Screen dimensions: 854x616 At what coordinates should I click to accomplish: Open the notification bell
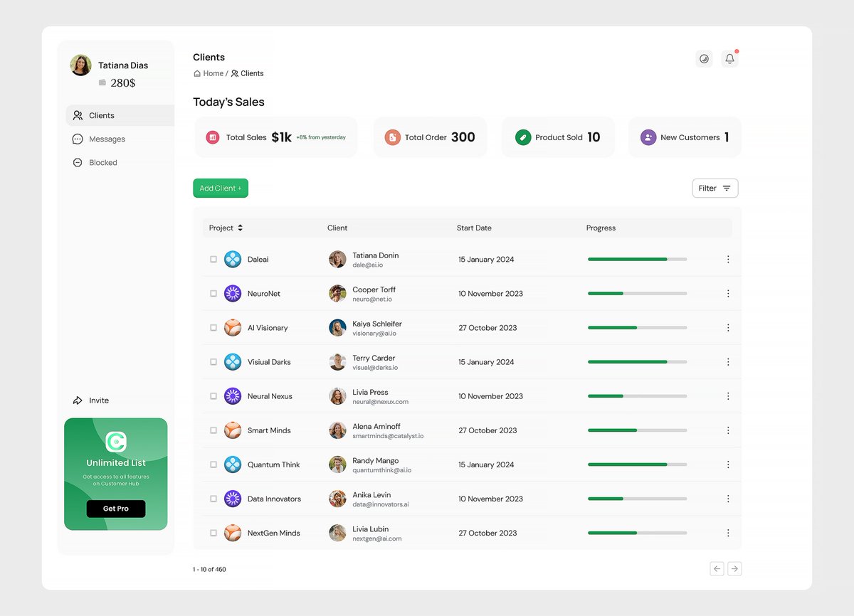click(x=729, y=59)
